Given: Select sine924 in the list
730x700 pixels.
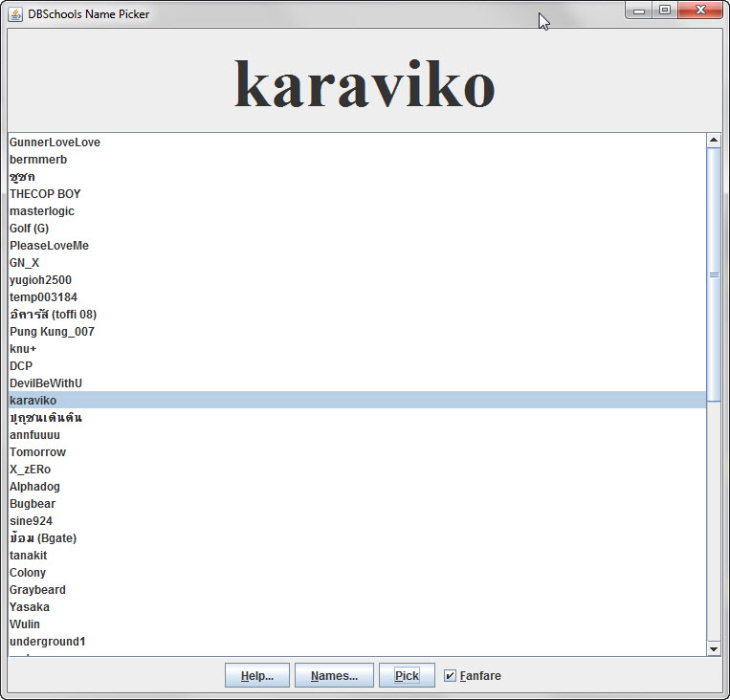Looking at the screenshot, I should pos(357,521).
